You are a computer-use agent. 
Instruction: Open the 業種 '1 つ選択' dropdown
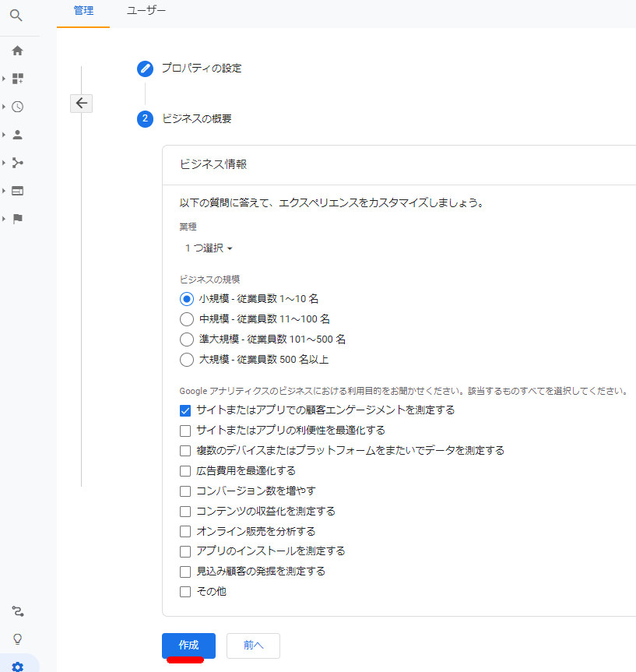[208, 248]
